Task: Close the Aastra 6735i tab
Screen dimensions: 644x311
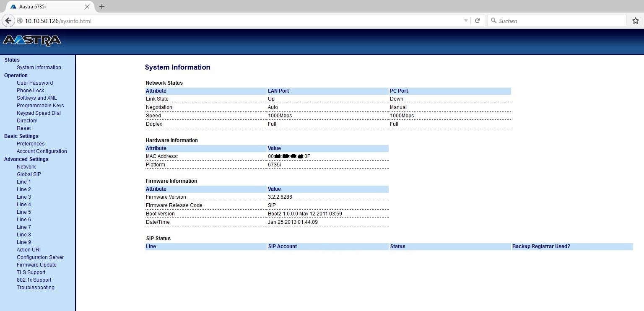Action: coord(87,7)
